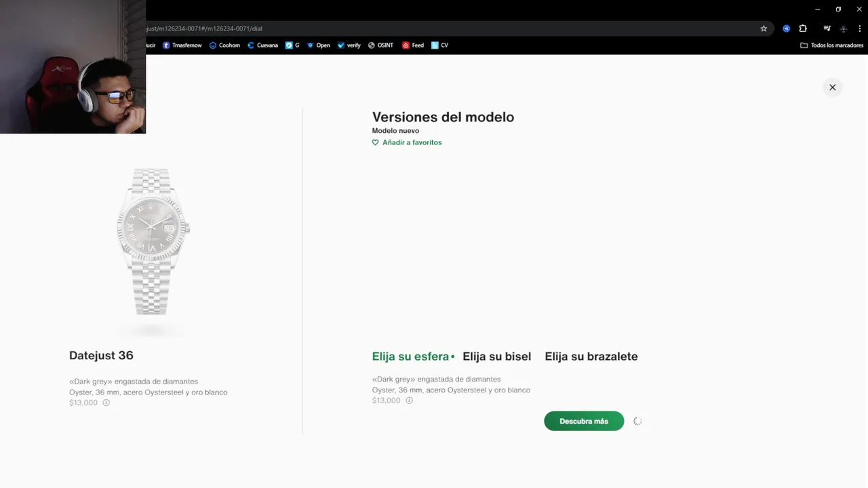Image resolution: width=868 pixels, height=488 pixels.
Task: Open the Coohom bookmark
Action: (224, 45)
